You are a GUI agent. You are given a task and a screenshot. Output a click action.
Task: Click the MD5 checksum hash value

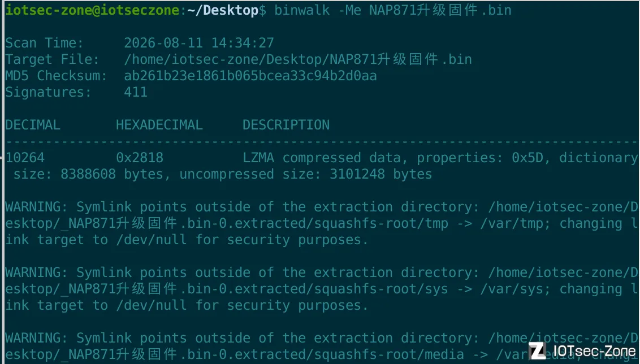point(250,76)
